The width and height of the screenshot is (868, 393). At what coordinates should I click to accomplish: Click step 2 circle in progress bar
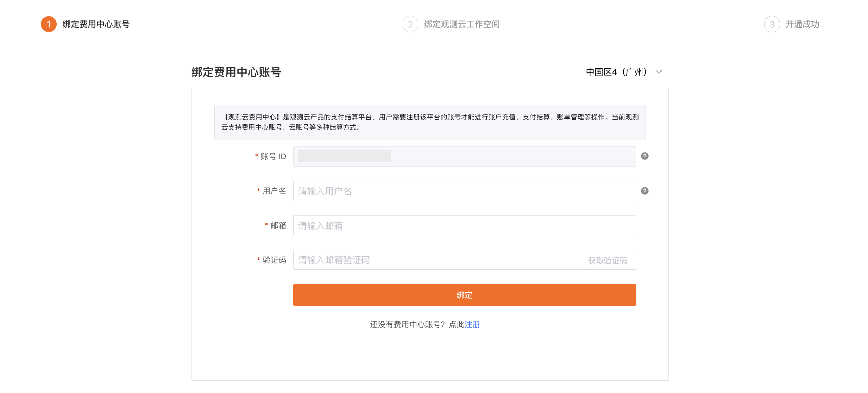(410, 24)
